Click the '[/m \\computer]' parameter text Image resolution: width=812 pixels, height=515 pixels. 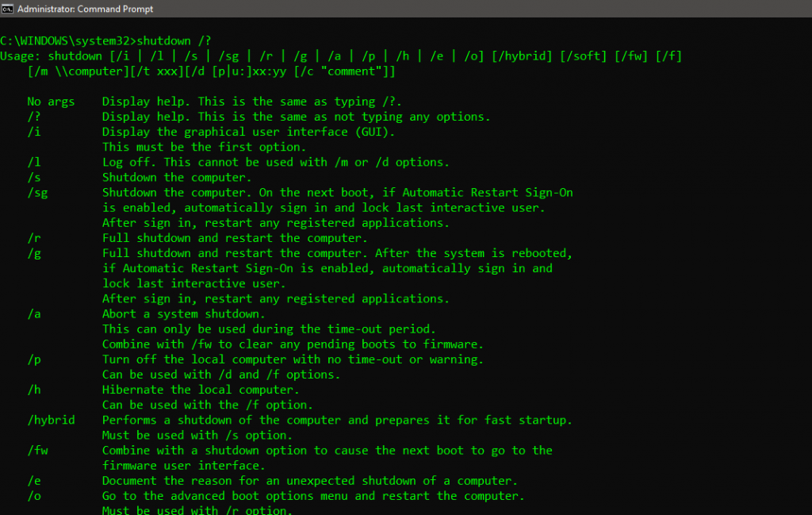pyautogui.click(x=79, y=71)
